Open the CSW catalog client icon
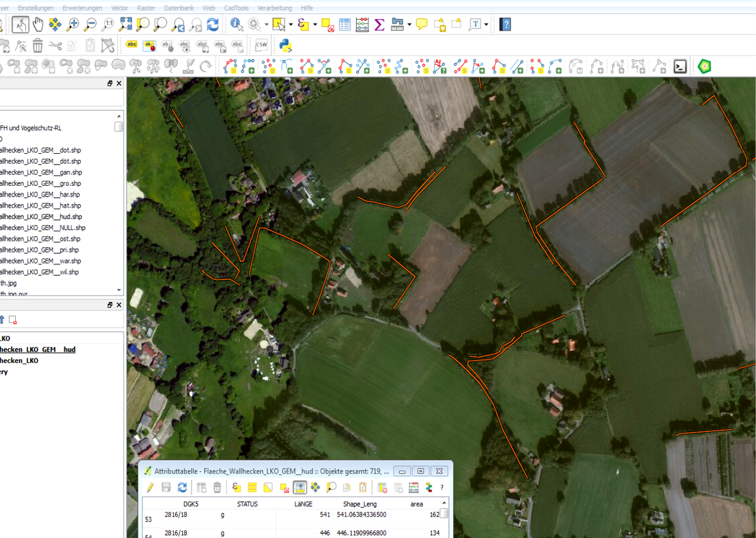756x538 pixels. tap(261, 45)
